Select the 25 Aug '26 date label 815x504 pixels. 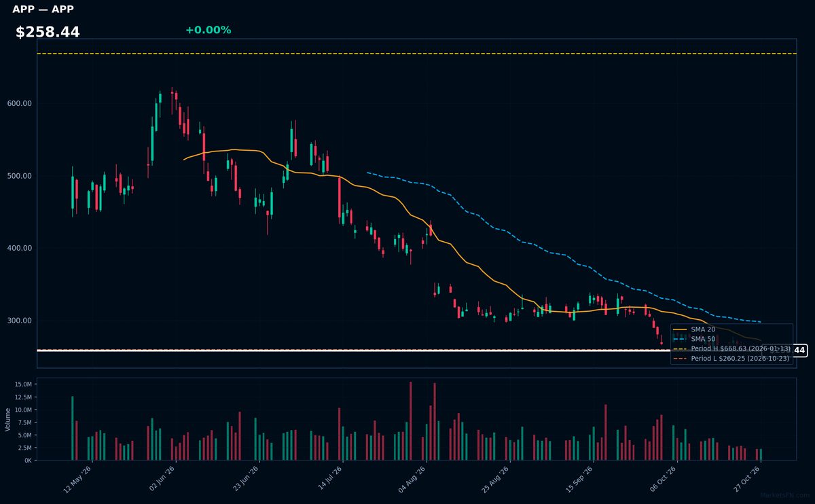pyautogui.click(x=496, y=479)
